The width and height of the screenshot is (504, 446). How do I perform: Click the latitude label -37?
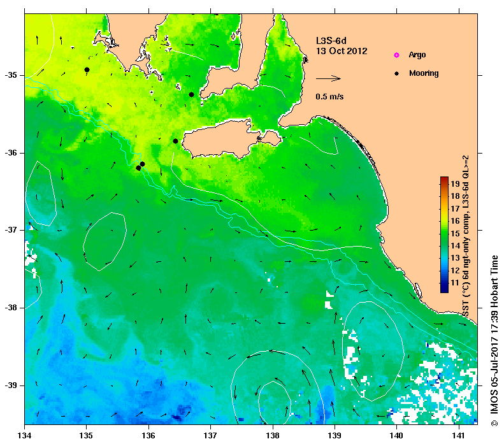pos(11,230)
